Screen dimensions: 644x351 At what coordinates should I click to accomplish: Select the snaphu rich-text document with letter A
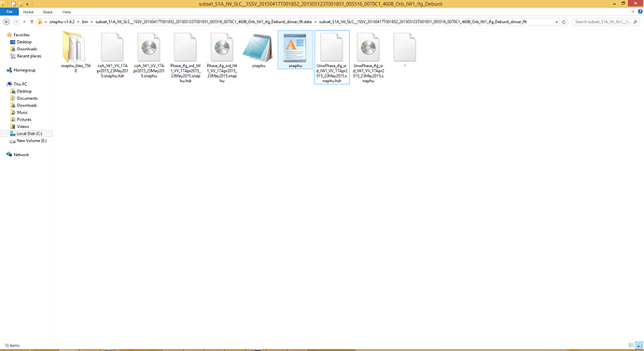[295, 49]
